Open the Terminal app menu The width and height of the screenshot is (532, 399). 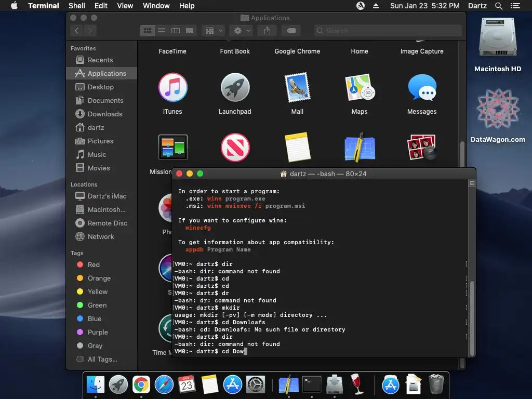tap(44, 6)
